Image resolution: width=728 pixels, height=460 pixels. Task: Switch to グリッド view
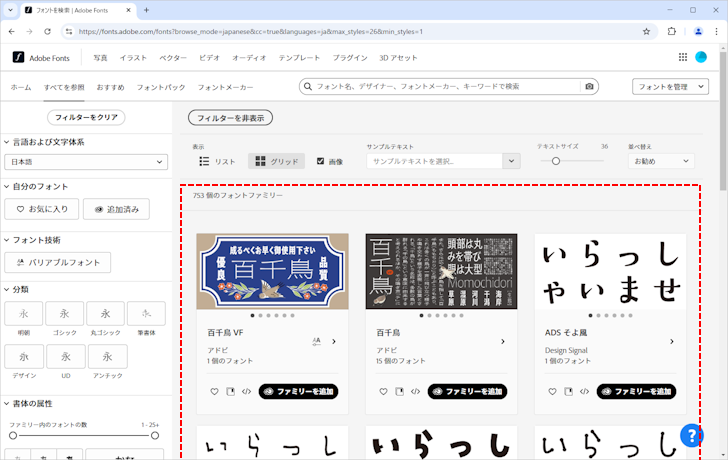(x=276, y=161)
